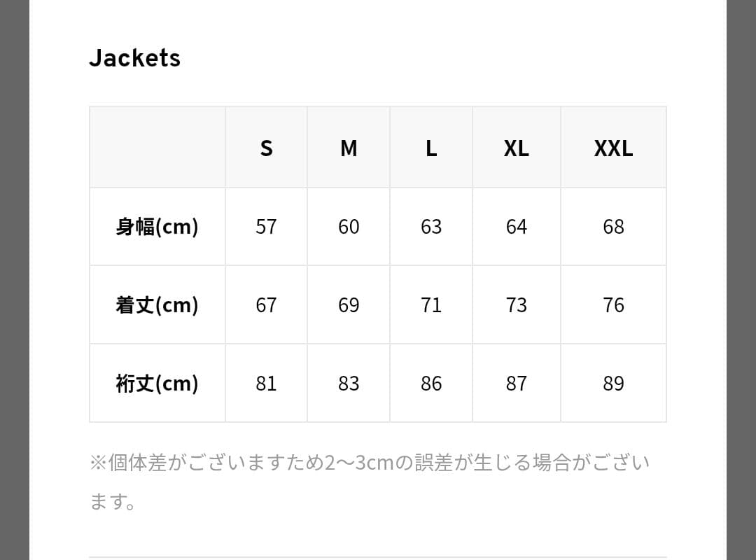Select the M size column header

point(349,148)
